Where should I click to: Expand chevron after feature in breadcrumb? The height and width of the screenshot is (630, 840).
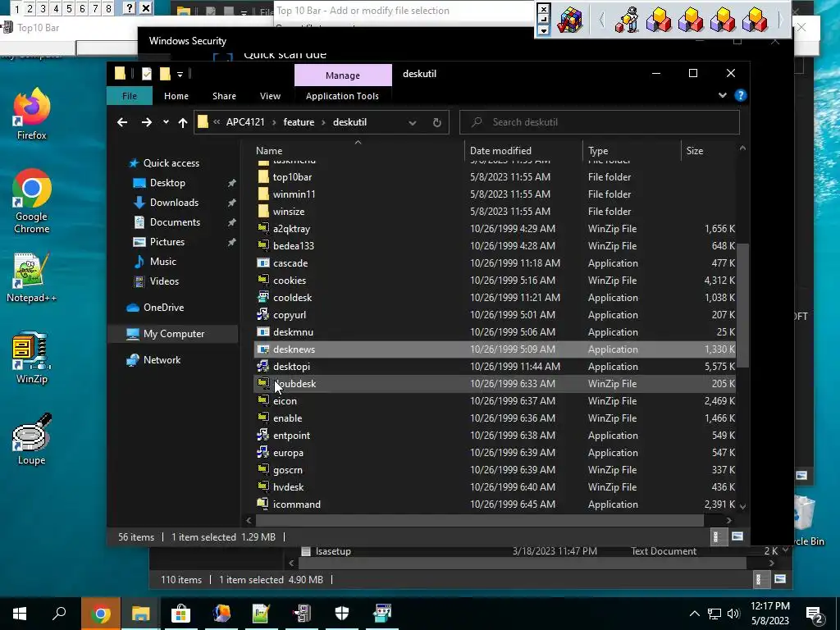point(323,122)
